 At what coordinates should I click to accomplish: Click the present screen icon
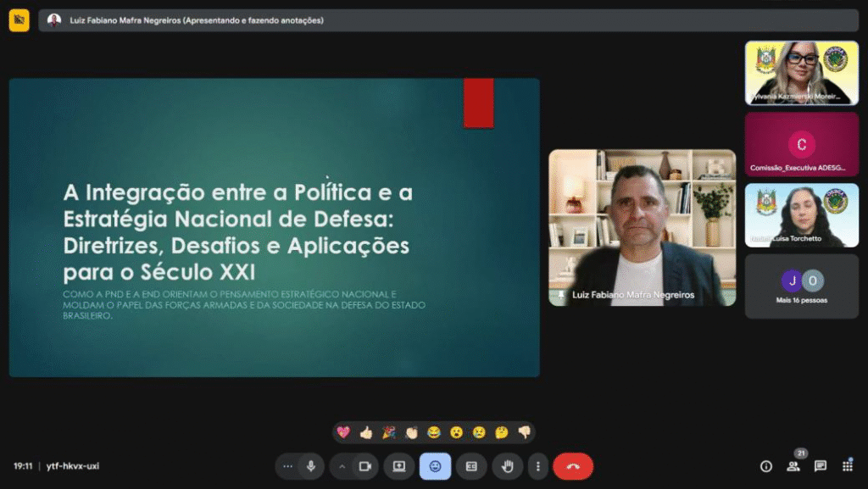point(398,466)
